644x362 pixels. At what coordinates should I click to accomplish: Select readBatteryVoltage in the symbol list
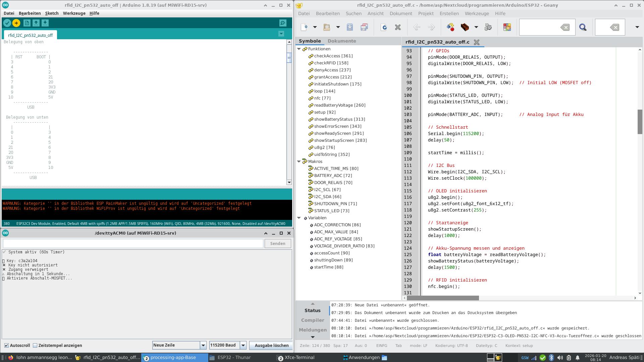tap(339, 105)
